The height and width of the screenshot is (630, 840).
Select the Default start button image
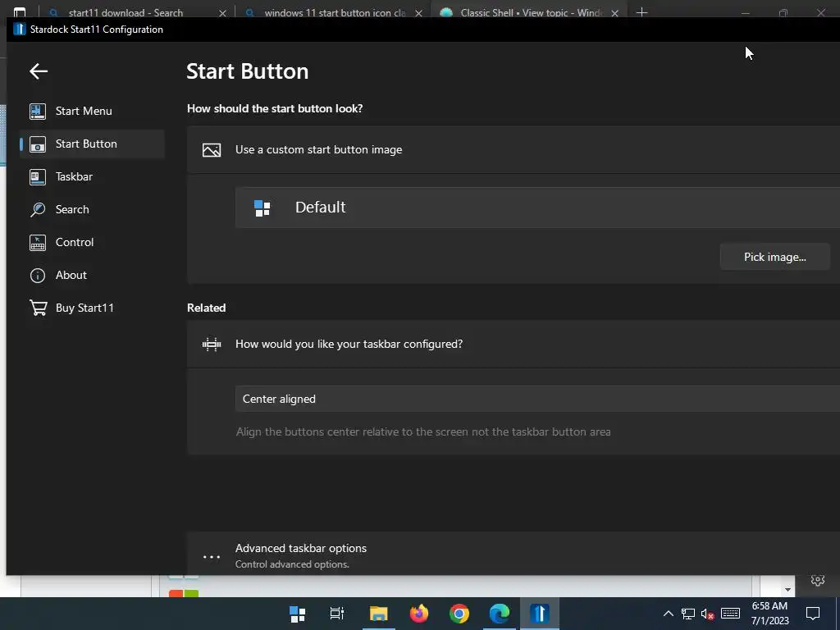point(537,208)
